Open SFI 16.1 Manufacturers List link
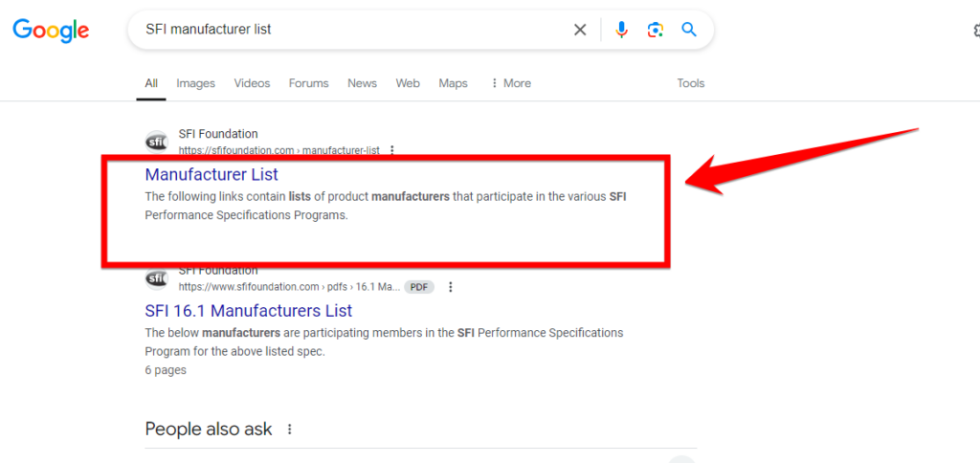The image size is (980, 463). click(x=249, y=311)
